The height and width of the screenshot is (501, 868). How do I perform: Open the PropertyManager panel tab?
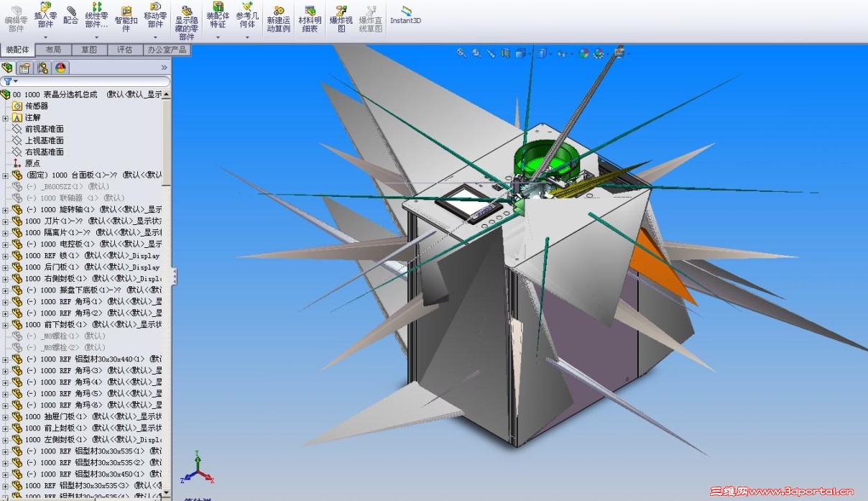coord(25,68)
